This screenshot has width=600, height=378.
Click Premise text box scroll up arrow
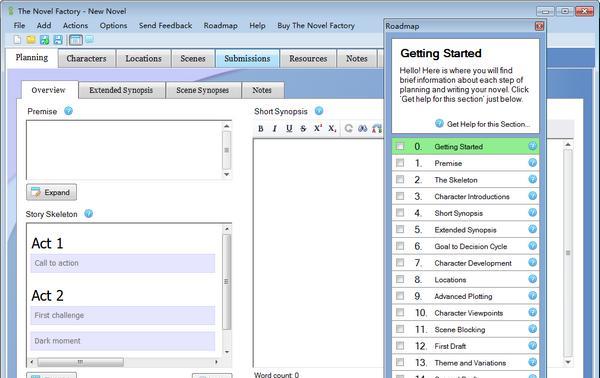pyautogui.click(x=227, y=126)
